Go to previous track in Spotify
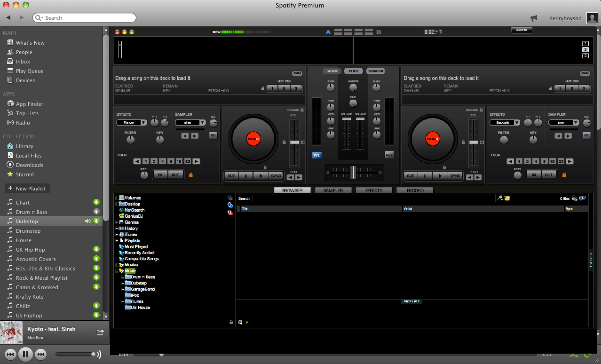Viewport: 601px width, 364px height. 10,354
